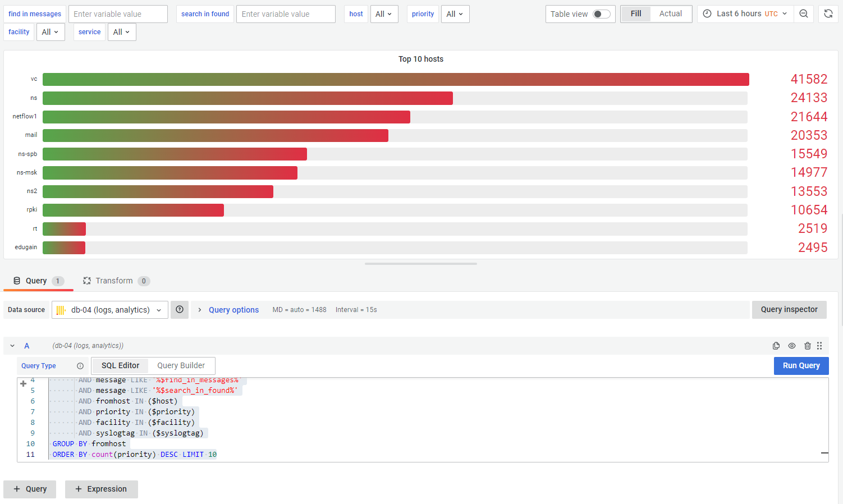
Task: Enable Table view
Action: coord(600,13)
